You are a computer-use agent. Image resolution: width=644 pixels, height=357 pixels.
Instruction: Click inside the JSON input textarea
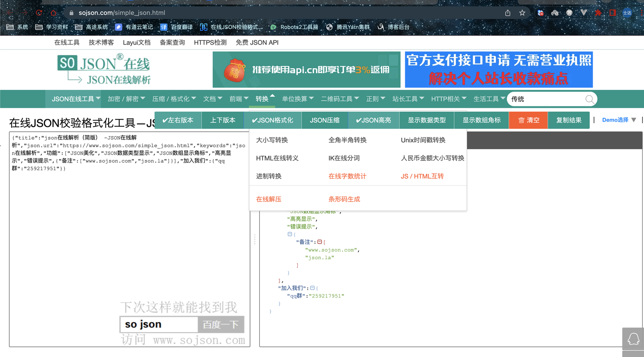[130, 239]
